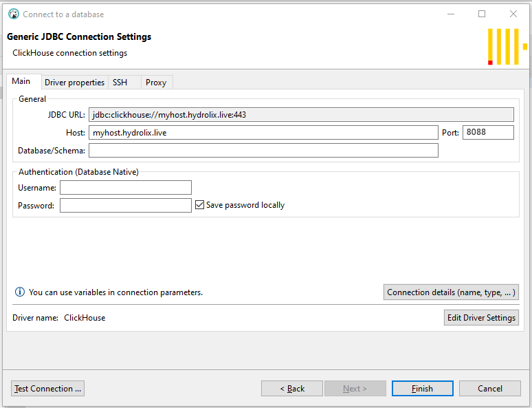Click 'You can use variables' hint text
532x408 pixels.
point(115,292)
